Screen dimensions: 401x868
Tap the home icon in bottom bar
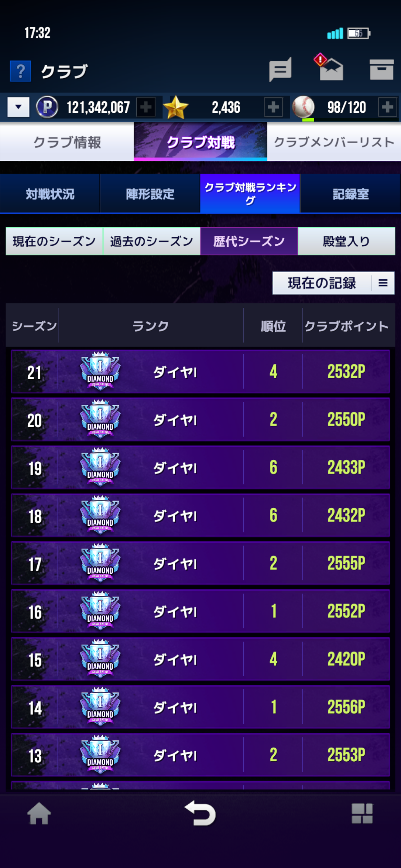tap(39, 813)
